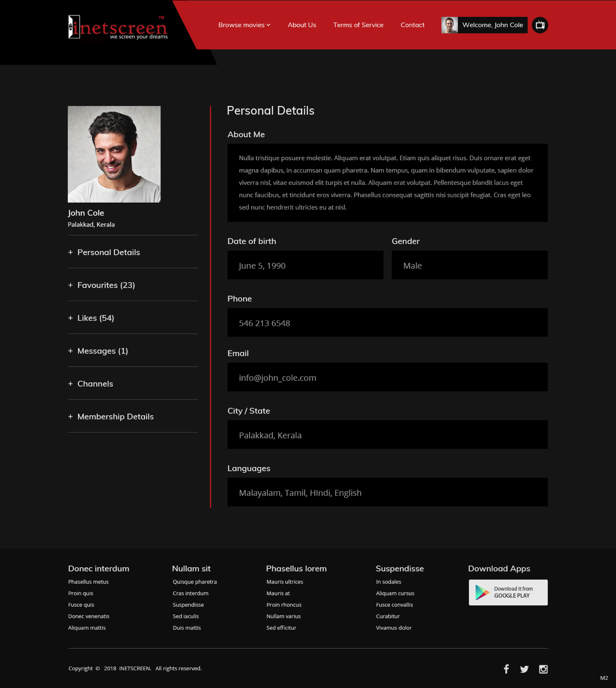616x688 pixels.
Task: Click the Facebook icon in the footer
Action: (506, 669)
